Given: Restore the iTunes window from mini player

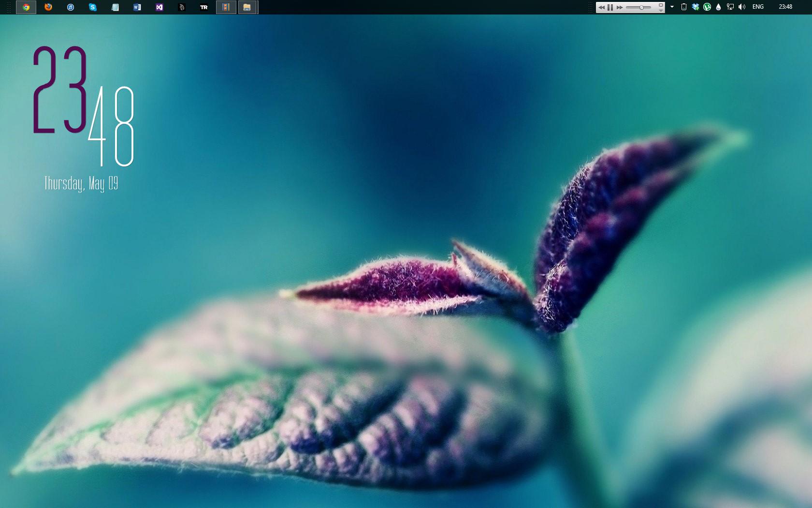Looking at the screenshot, I should (x=661, y=5).
